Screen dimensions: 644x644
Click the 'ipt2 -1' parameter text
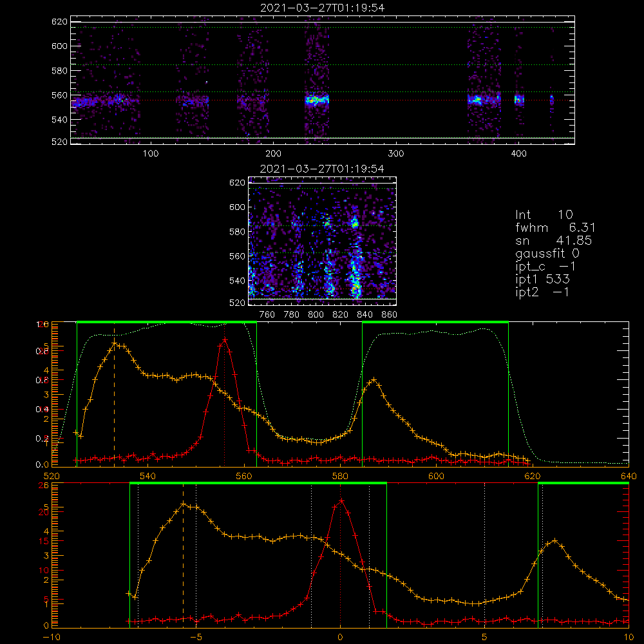point(542,292)
